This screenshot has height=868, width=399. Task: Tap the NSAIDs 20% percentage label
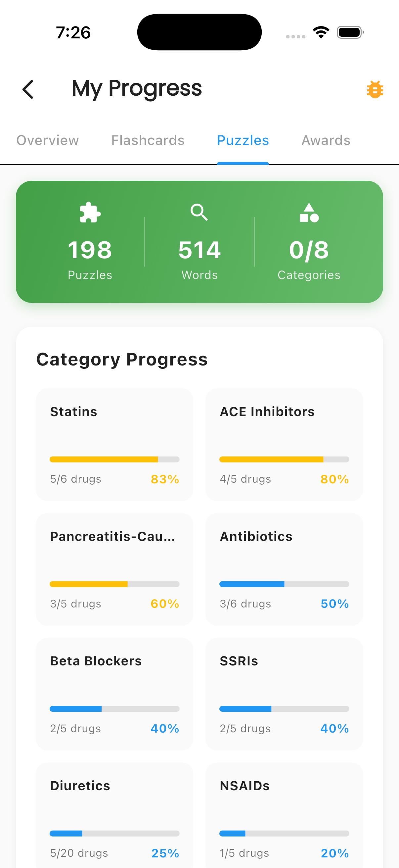pos(334,853)
